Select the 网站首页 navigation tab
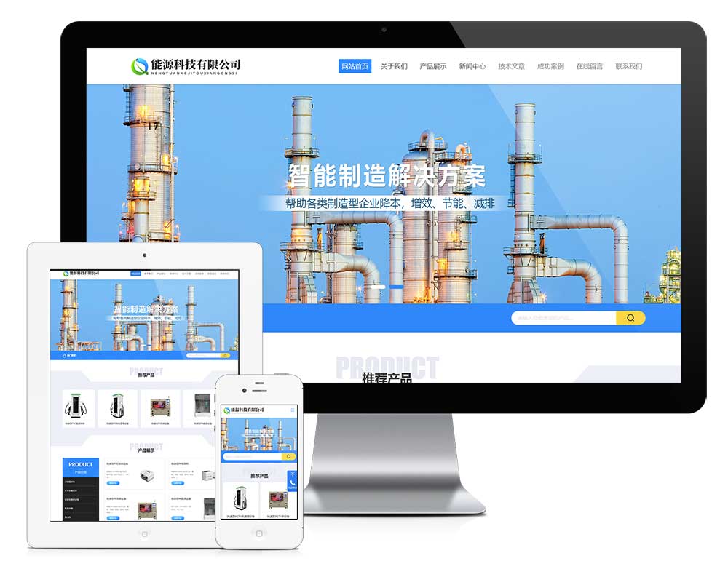This screenshot has height=569, width=728. [355, 66]
